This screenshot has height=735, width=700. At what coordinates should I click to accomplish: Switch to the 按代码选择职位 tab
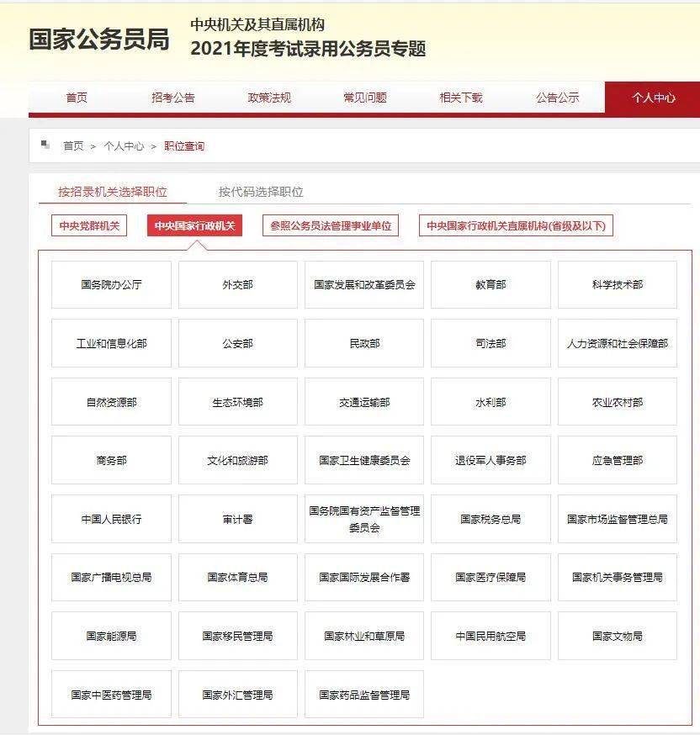pyautogui.click(x=261, y=192)
